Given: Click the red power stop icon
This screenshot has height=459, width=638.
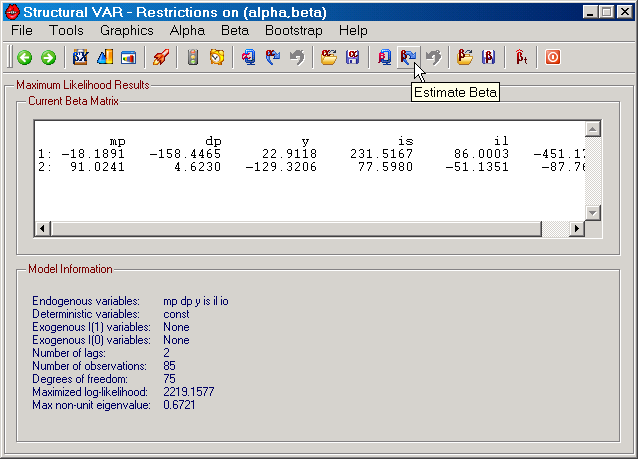Looking at the screenshot, I should coord(553,57).
